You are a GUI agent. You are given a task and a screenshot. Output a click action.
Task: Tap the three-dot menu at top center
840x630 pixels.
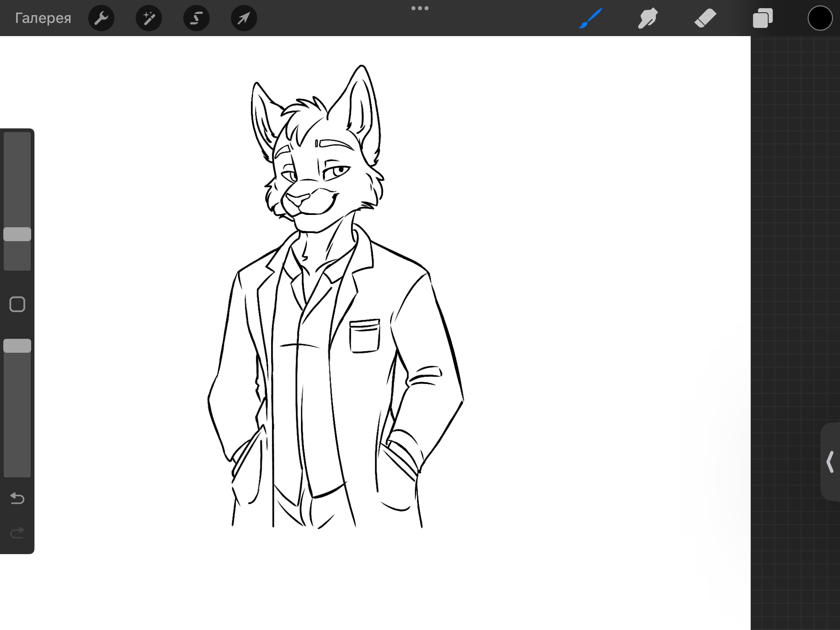420,8
